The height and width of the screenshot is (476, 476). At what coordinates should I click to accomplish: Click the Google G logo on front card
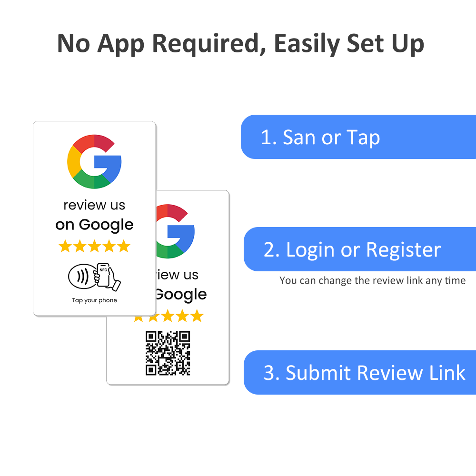(x=94, y=161)
